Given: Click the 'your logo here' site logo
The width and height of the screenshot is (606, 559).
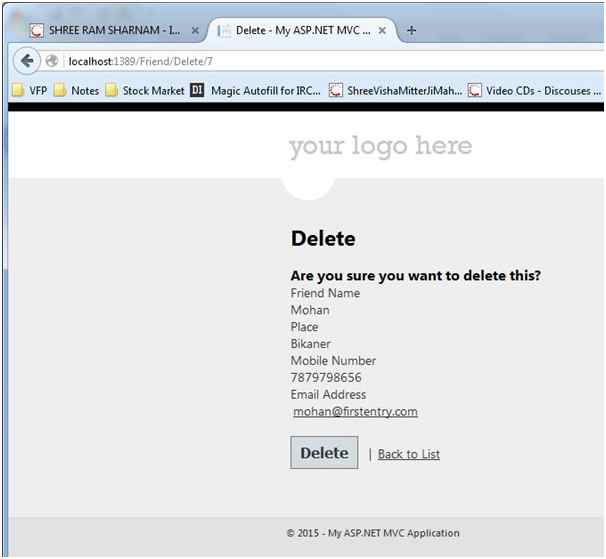Looking at the screenshot, I should point(381,146).
